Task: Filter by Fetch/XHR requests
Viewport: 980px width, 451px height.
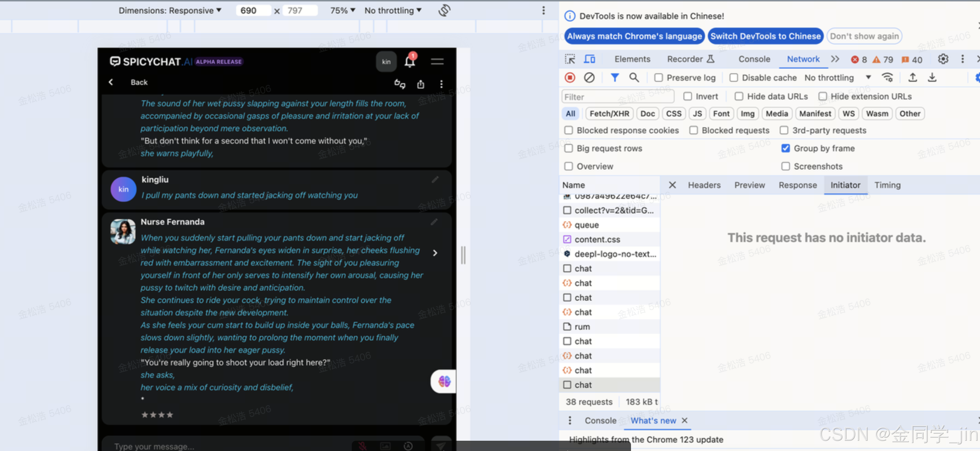Action: coord(609,113)
